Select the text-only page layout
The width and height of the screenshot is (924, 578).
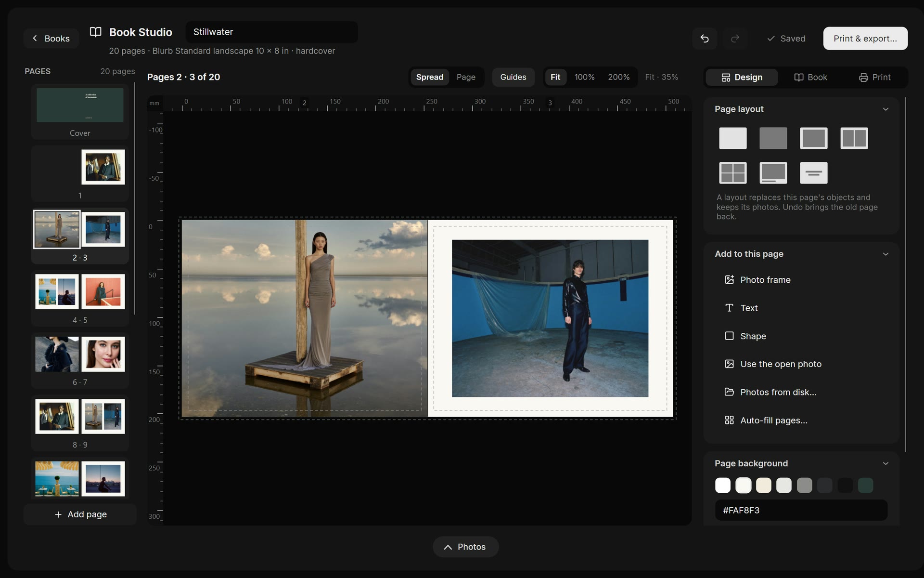tap(813, 173)
